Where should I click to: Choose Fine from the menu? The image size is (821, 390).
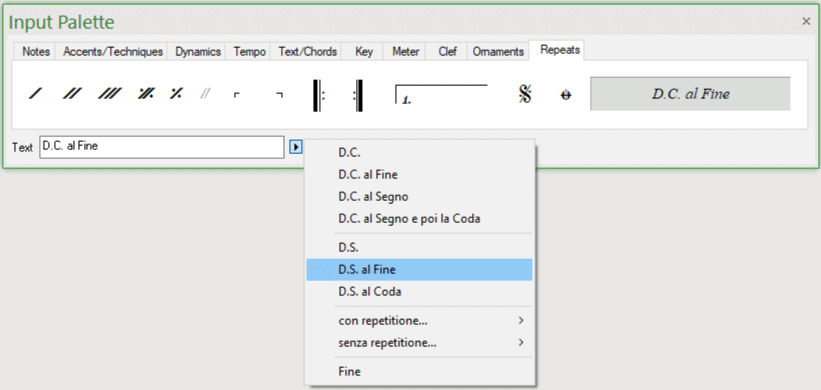(x=419, y=372)
